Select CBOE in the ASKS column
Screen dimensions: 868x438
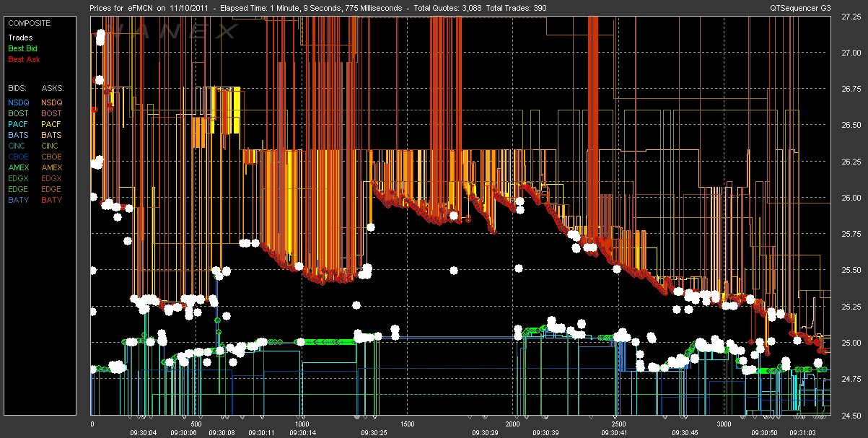pos(52,157)
